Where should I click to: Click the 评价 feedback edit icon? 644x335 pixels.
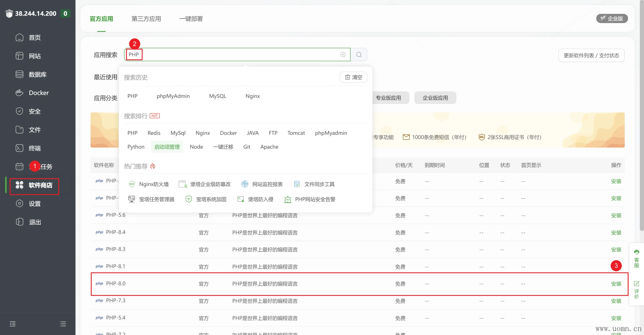(636, 283)
